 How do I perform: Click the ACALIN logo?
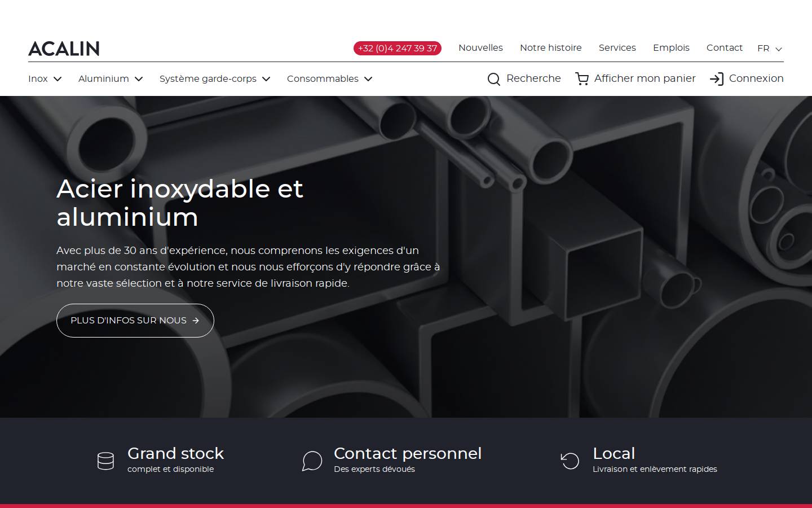64,49
